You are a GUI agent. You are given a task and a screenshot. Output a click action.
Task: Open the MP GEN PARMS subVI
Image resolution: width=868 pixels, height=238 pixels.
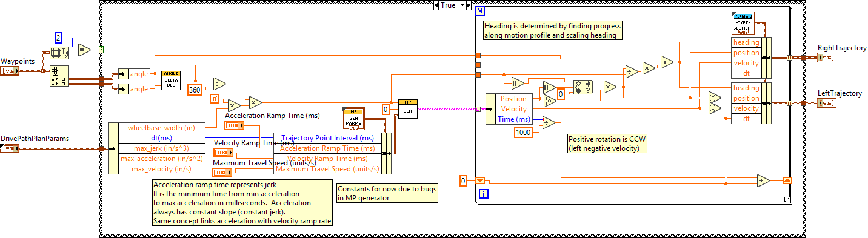coord(353,118)
